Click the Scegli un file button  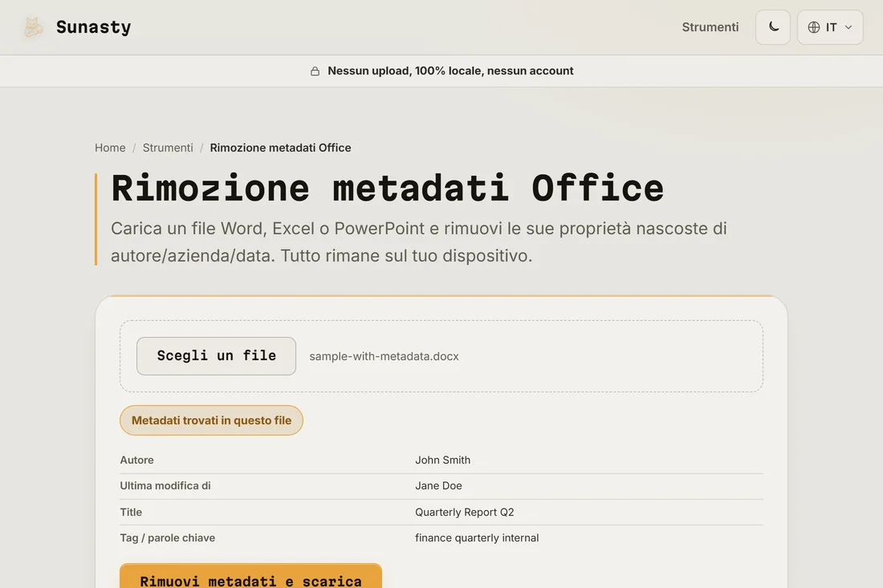216,356
